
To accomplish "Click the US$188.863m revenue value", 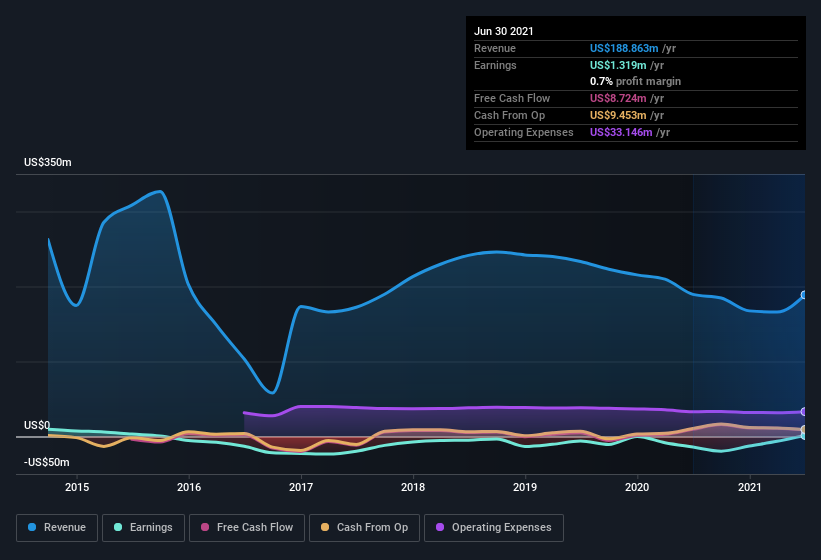I will [x=624, y=48].
